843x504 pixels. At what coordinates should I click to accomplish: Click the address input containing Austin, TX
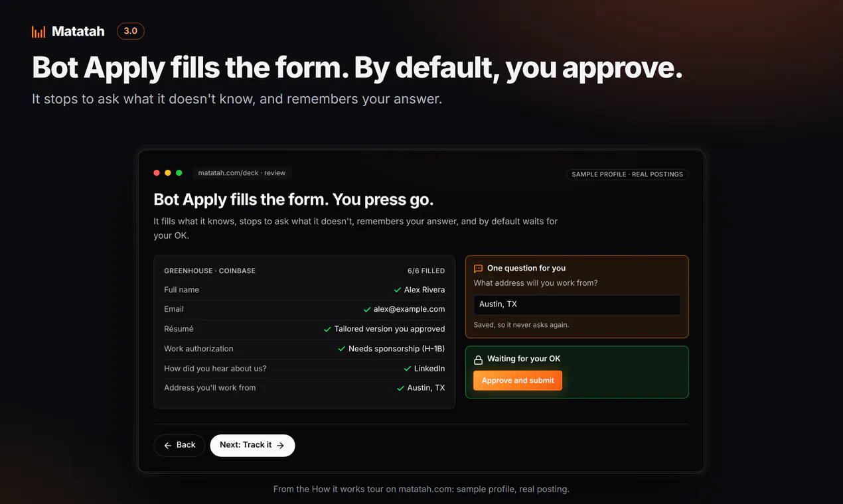[x=577, y=304]
